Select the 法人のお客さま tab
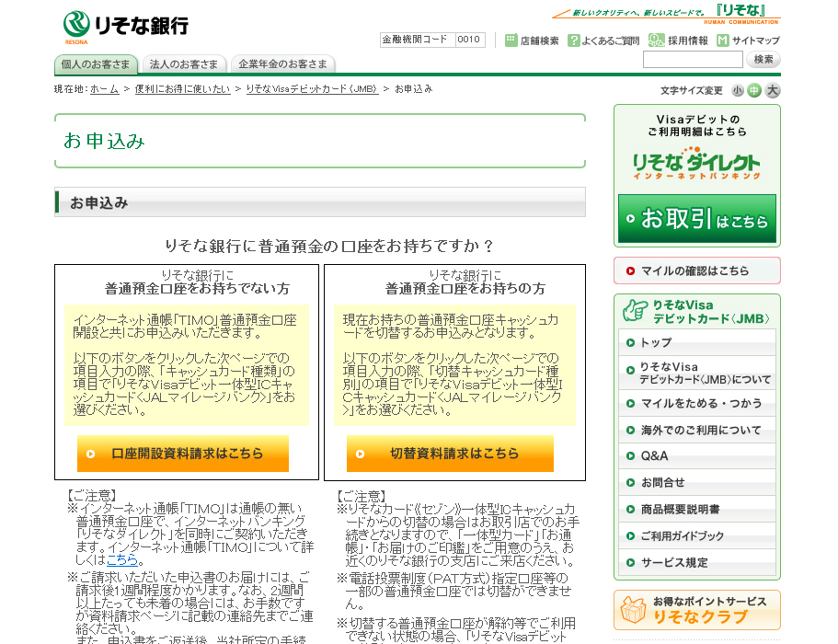838x644 pixels. (184, 64)
